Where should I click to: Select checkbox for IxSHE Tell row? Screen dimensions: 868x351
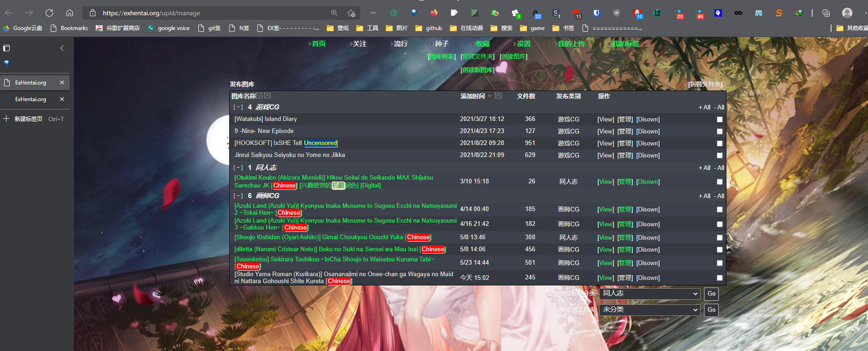click(x=719, y=143)
